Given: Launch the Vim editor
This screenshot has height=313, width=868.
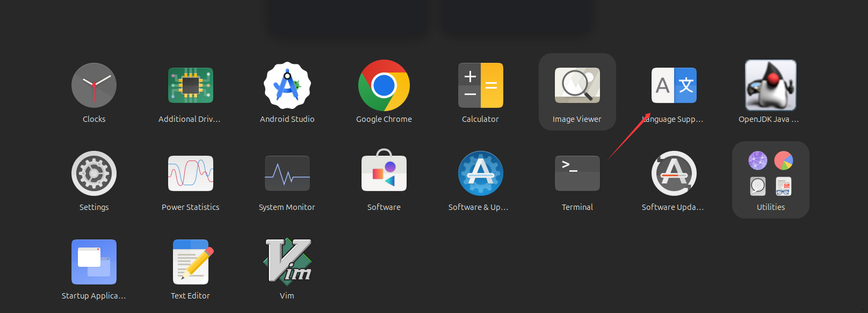Looking at the screenshot, I should [287, 262].
